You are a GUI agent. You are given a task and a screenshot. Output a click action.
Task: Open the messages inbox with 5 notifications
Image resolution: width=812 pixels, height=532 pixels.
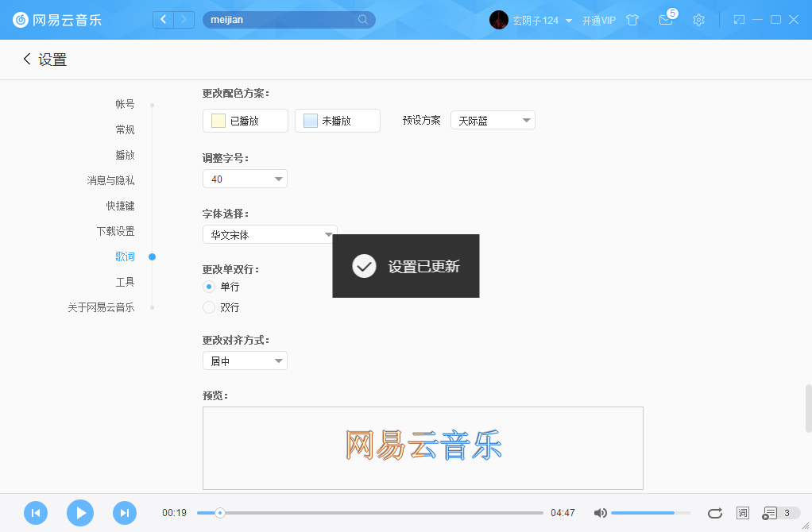coord(666,20)
